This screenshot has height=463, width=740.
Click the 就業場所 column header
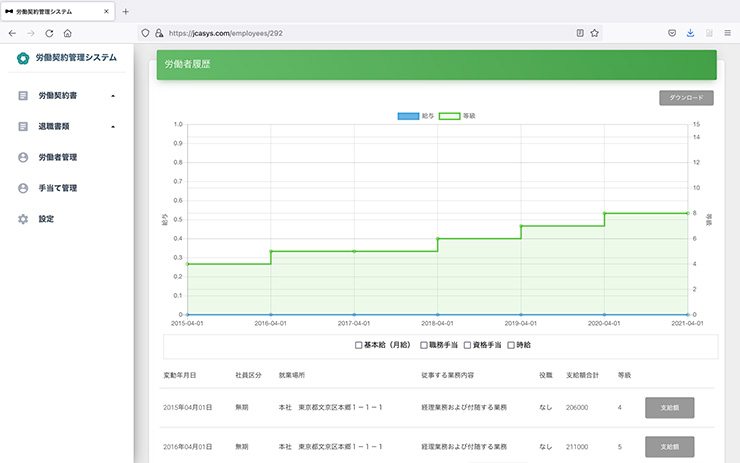click(292, 375)
